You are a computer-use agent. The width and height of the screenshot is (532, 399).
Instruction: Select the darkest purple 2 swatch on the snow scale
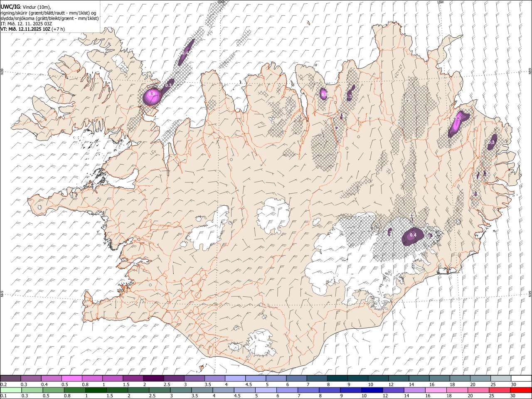click(x=153, y=379)
